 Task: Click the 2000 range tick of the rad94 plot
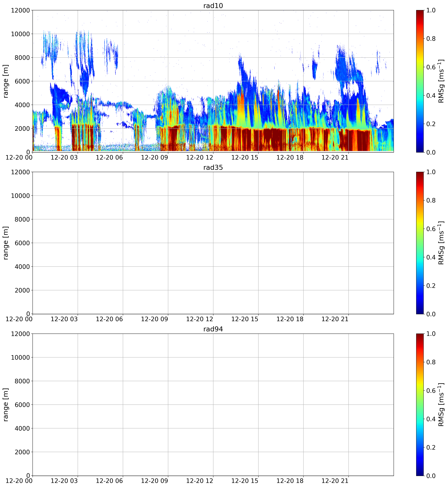[22, 452]
